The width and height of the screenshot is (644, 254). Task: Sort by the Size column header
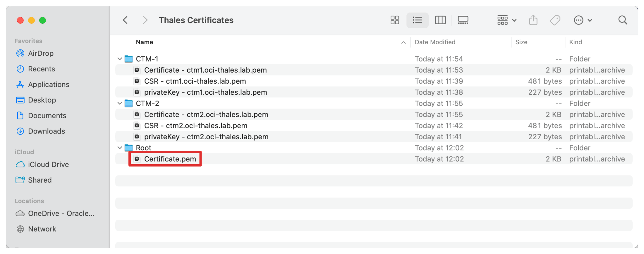(x=521, y=42)
